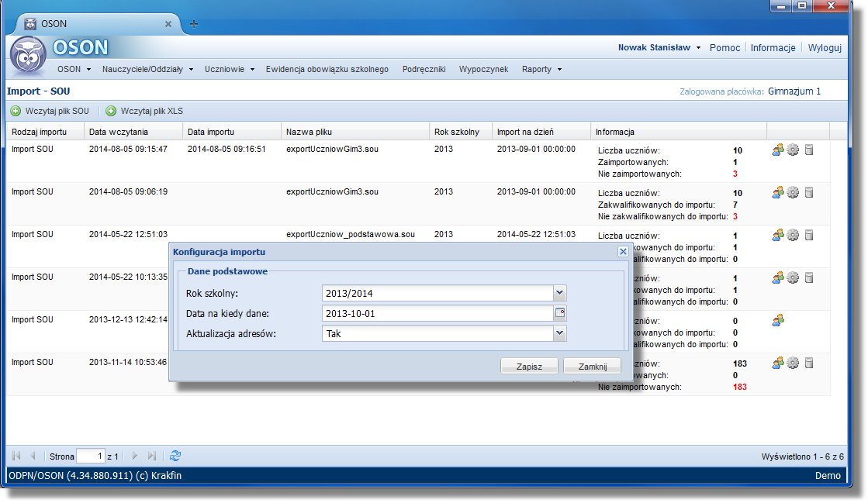Open gear settings for 09:06:19 import row
Screen dimensions: 868x503
pyautogui.click(x=794, y=192)
